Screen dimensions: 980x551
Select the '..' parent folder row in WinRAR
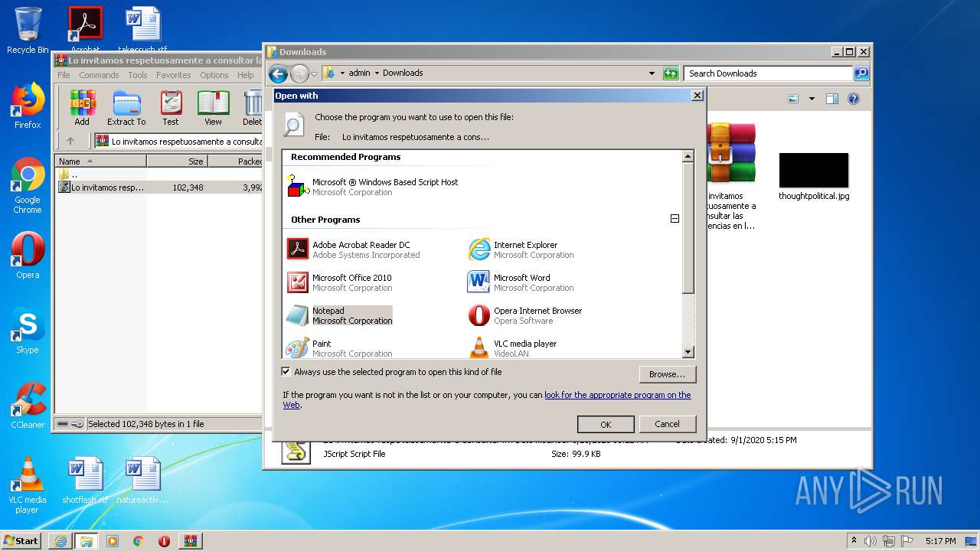pos(158,174)
